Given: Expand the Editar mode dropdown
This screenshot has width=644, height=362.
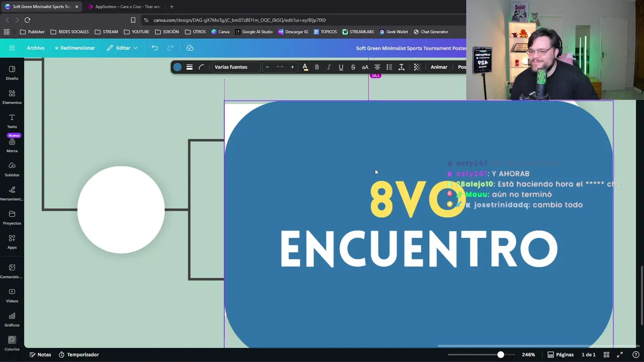Looking at the screenshot, I should coord(122,48).
